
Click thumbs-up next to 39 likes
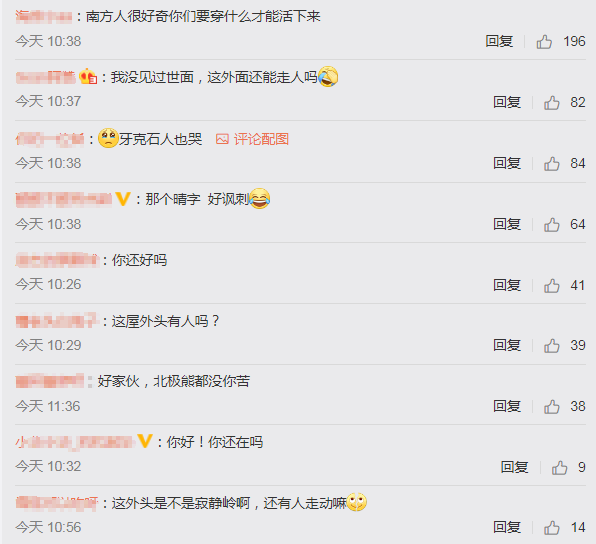[552, 346]
